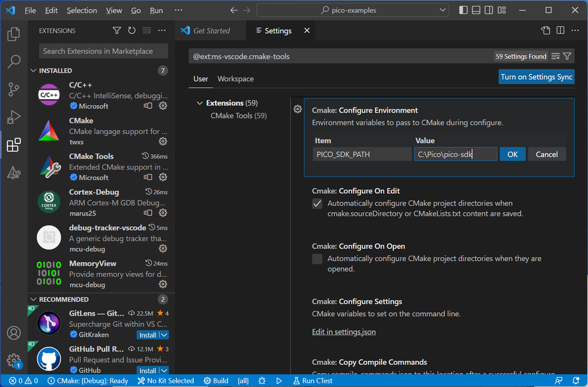Image resolution: width=588 pixels, height=387 pixels.
Task: Open manage gear for C/C++ extension
Action: pyautogui.click(x=163, y=106)
